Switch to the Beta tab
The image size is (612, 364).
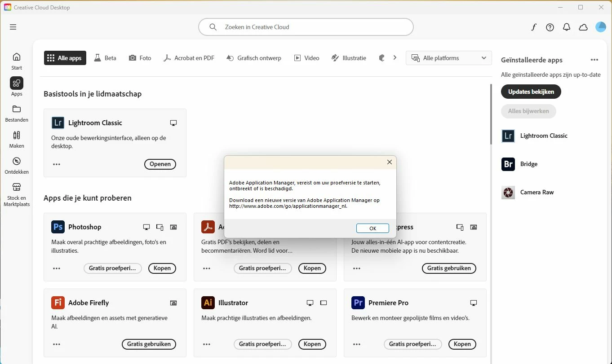coord(105,58)
